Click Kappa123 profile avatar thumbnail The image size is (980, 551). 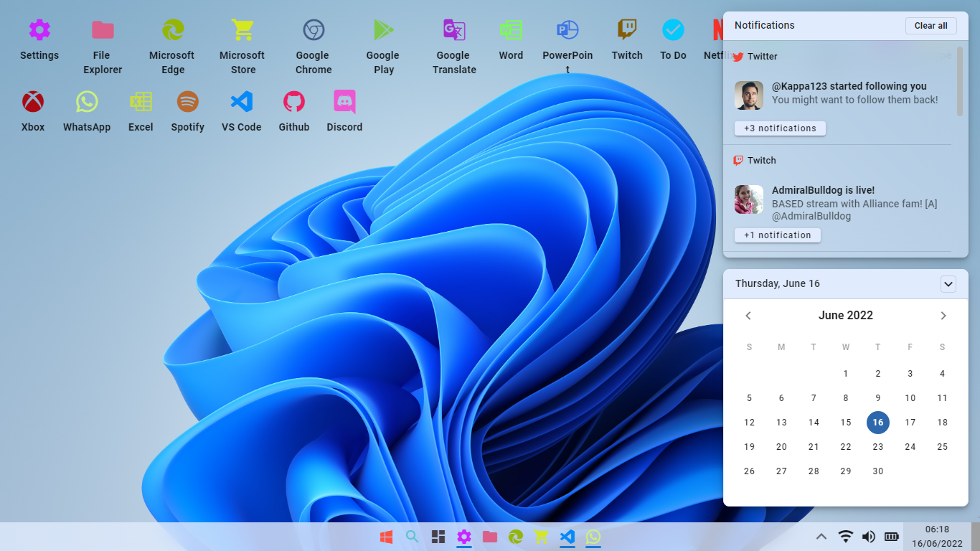pyautogui.click(x=749, y=95)
